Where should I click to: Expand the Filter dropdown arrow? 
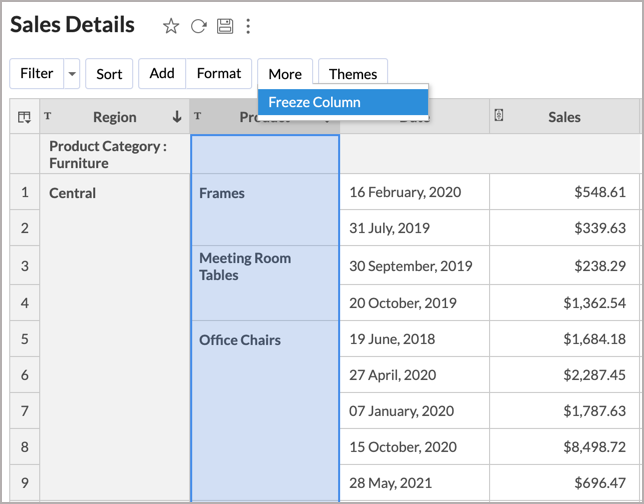pos(71,74)
